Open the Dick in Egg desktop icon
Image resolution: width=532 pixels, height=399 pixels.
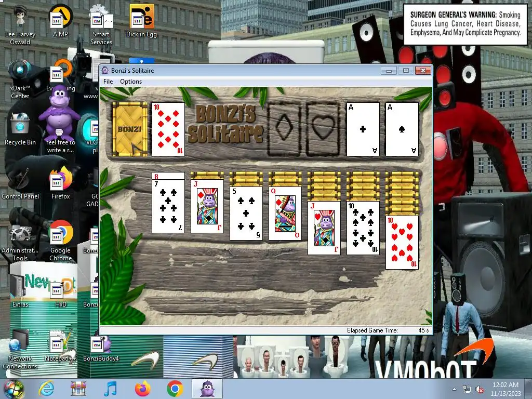click(141, 21)
